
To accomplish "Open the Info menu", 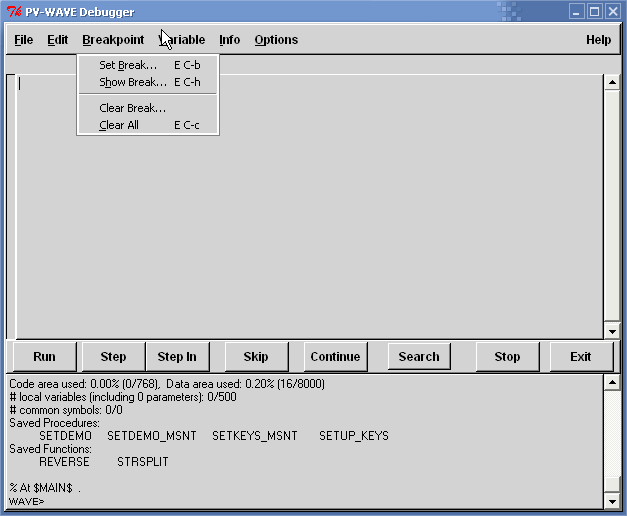I will coord(230,40).
